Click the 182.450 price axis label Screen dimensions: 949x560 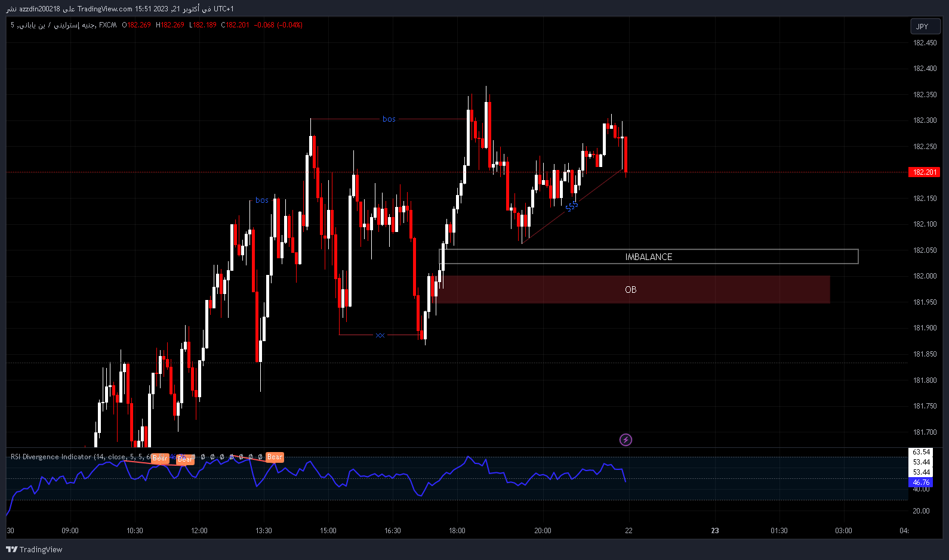click(925, 43)
